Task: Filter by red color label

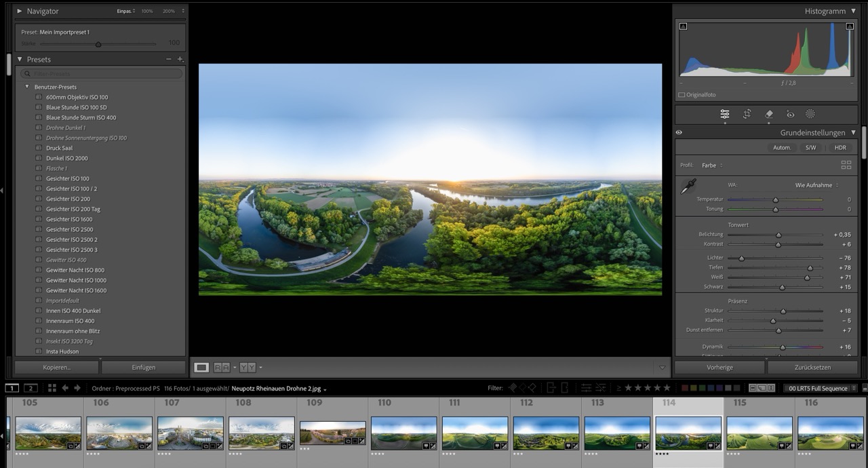Action: pos(685,388)
